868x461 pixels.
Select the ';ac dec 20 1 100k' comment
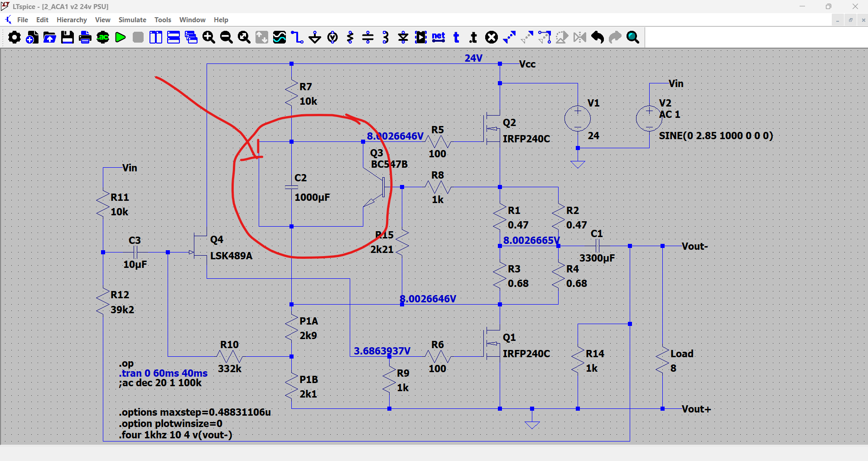pos(160,383)
